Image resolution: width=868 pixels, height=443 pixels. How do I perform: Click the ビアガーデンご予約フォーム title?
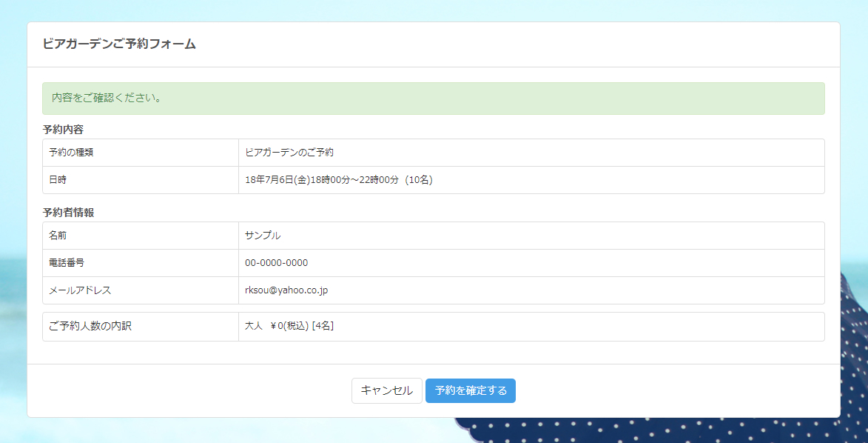tap(119, 44)
